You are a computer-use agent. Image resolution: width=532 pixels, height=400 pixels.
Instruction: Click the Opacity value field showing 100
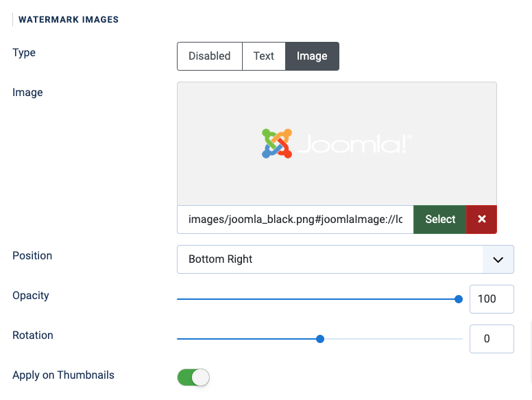point(492,299)
